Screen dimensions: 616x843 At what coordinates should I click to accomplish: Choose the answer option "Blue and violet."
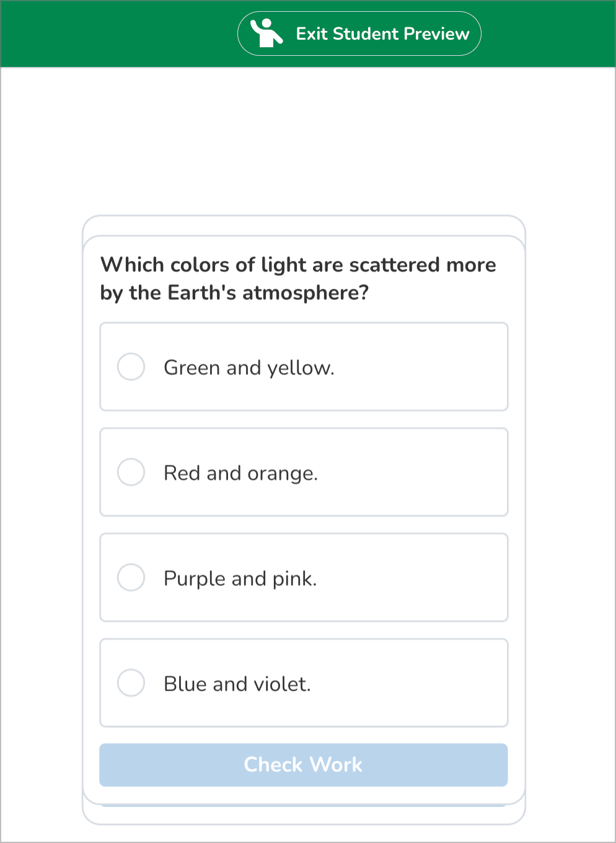point(304,683)
